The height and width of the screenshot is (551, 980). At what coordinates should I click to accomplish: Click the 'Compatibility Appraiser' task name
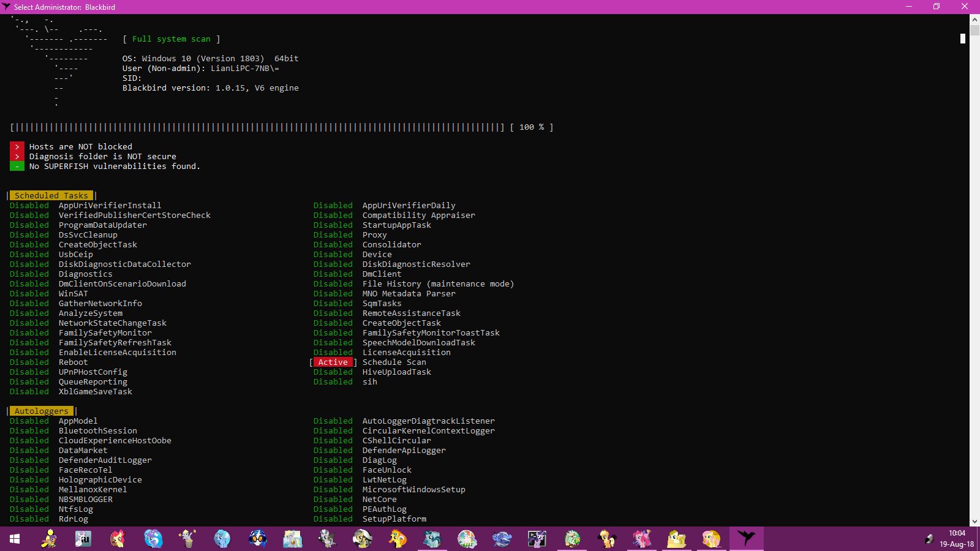point(419,216)
